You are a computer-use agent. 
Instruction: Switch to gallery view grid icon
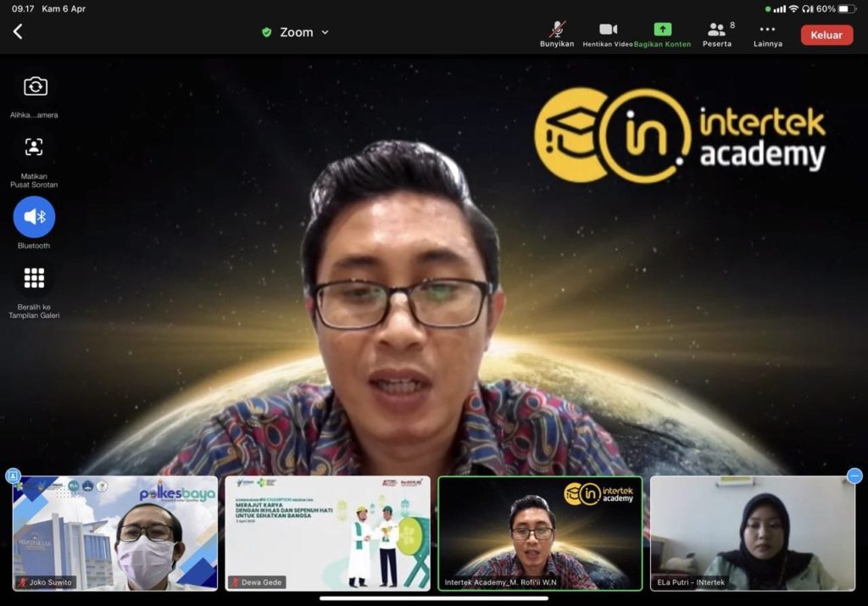pyautogui.click(x=34, y=278)
